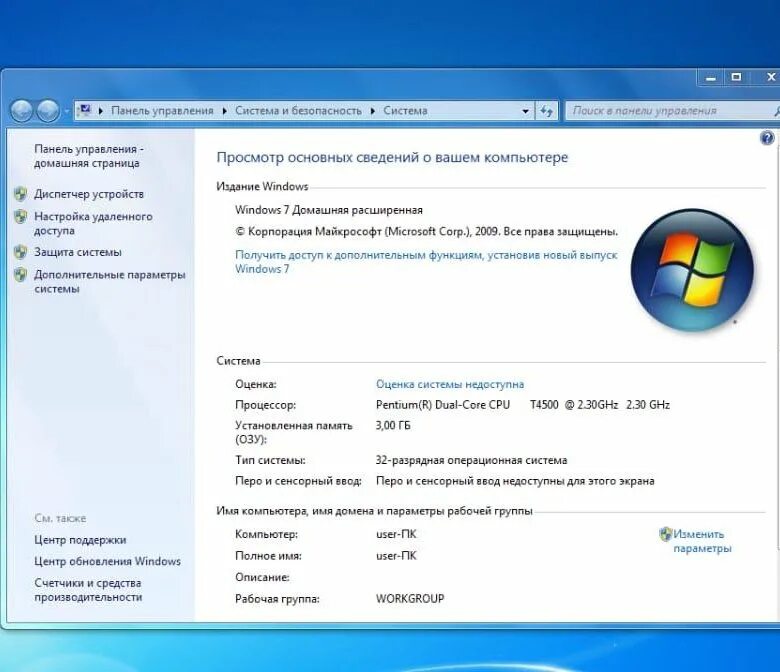Go to Система и безопасность breadcrumb
Image resolution: width=780 pixels, height=672 pixels.
pos(298,110)
